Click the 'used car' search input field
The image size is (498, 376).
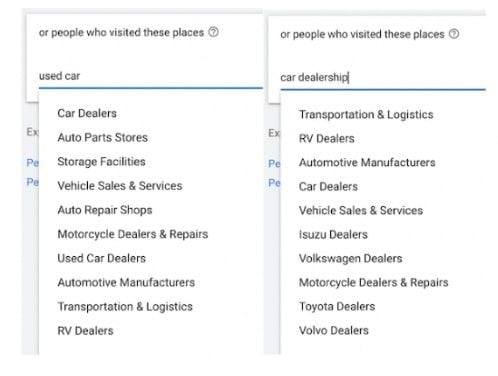click(x=151, y=76)
